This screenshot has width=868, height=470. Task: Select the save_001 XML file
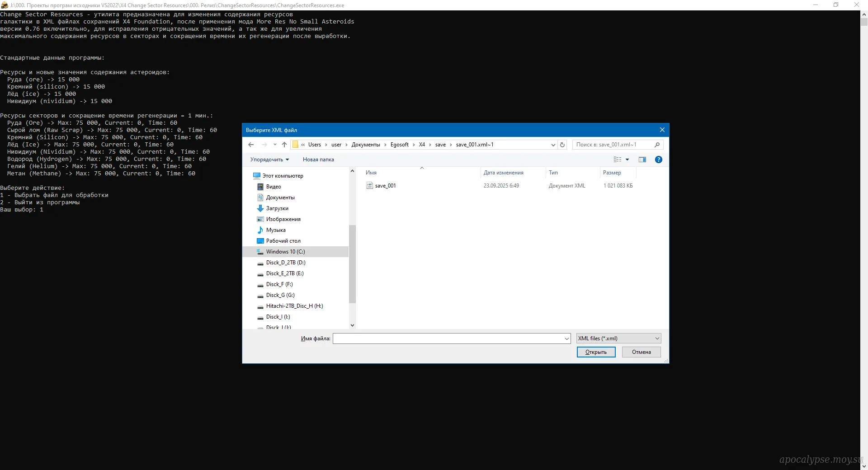coord(385,186)
